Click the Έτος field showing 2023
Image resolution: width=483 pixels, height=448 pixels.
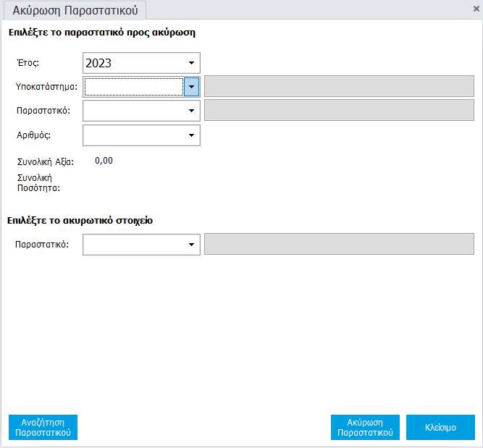tap(133, 63)
